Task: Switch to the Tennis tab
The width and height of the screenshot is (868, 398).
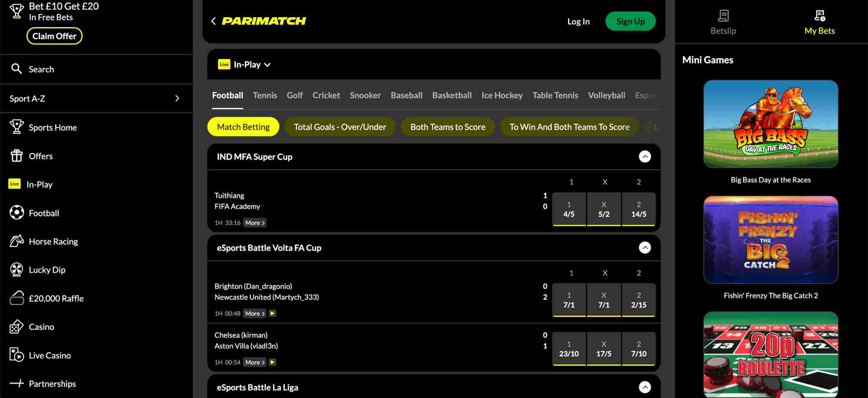Action: tap(265, 95)
